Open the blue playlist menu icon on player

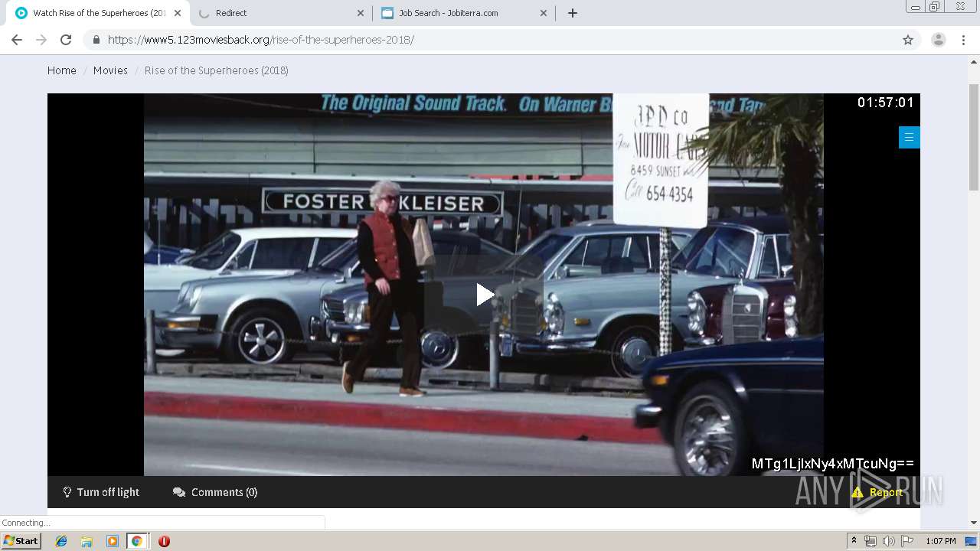tap(909, 137)
